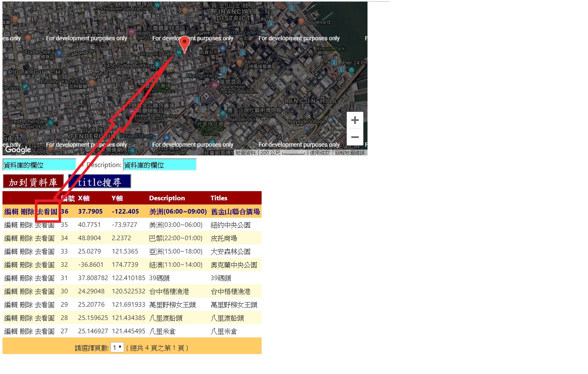Click 去看圖 for row 28
This screenshot has width=588, height=374.
pyautogui.click(x=44, y=318)
